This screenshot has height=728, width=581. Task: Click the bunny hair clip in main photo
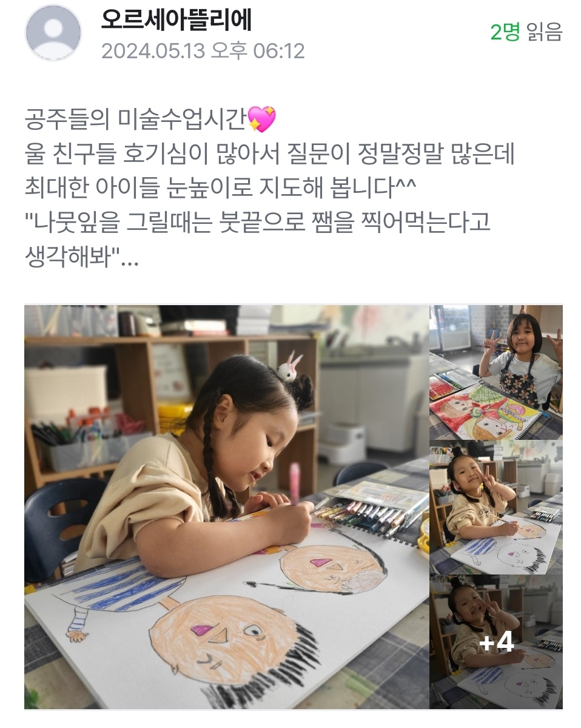point(290,366)
